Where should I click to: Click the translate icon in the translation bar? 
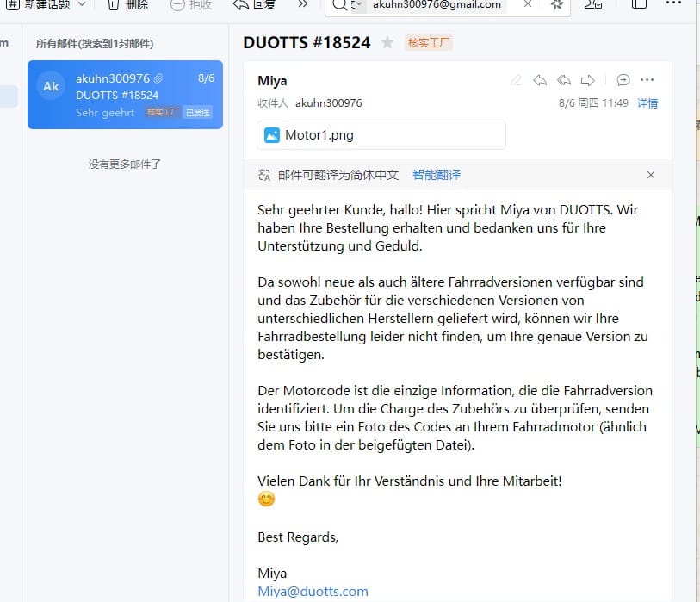[x=264, y=175]
